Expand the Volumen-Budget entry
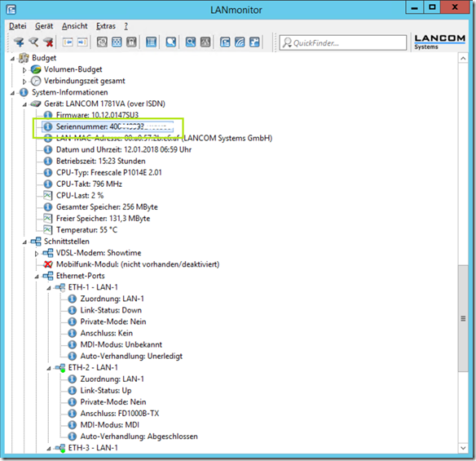Image resolution: width=476 pixels, height=461 pixels. click(x=24, y=70)
